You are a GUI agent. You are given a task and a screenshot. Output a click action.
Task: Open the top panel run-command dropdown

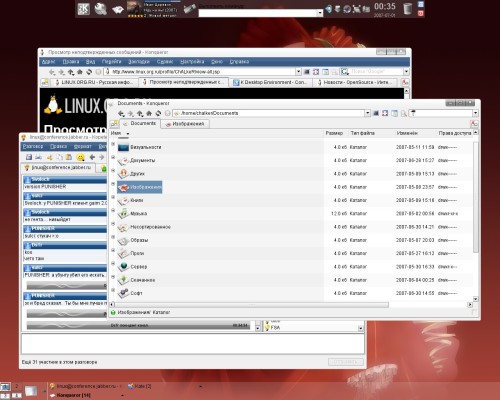pyautogui.click(x=320, y=13)
